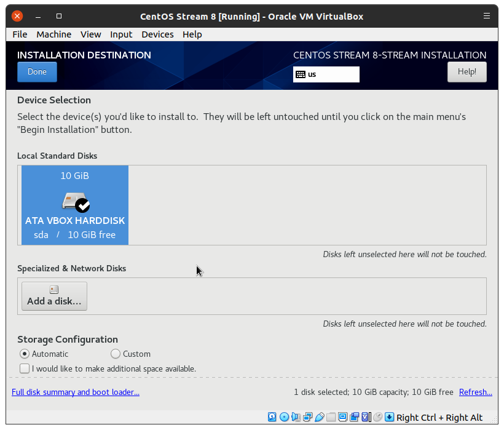Screen dimensions: 504x430
Task: Open Full disk summary and boot loader link
Action: coord(76,392)
